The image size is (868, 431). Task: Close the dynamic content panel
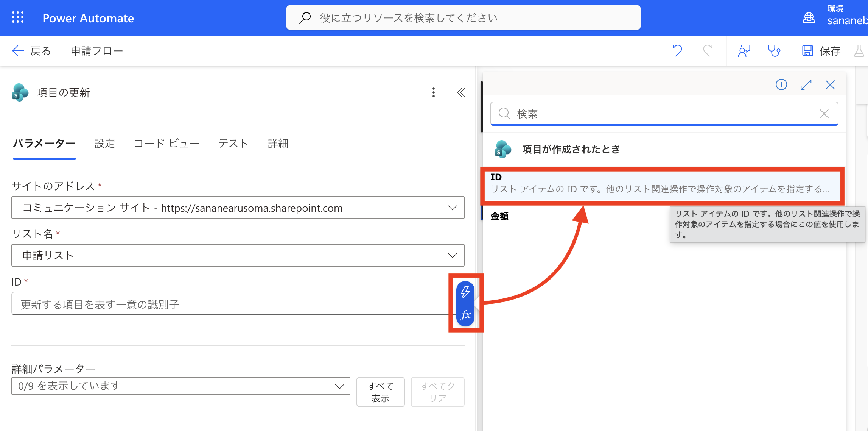[830, 84]
